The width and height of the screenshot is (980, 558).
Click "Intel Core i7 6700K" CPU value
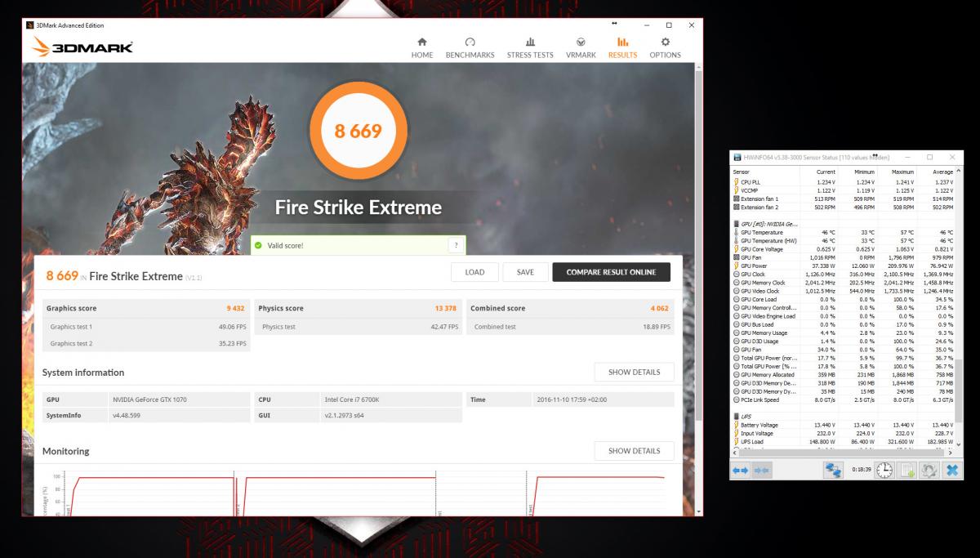click(x=354, y=400)
